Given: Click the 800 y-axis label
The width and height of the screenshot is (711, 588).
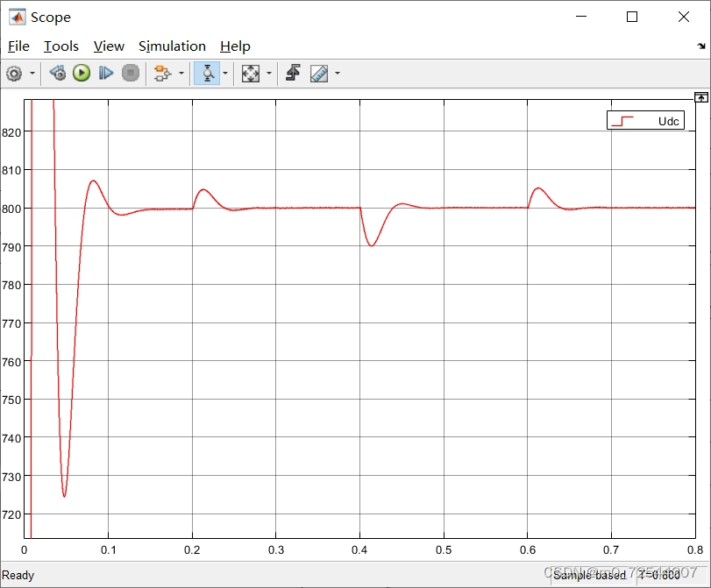Looking at the screenshot, I should point(11,209).
